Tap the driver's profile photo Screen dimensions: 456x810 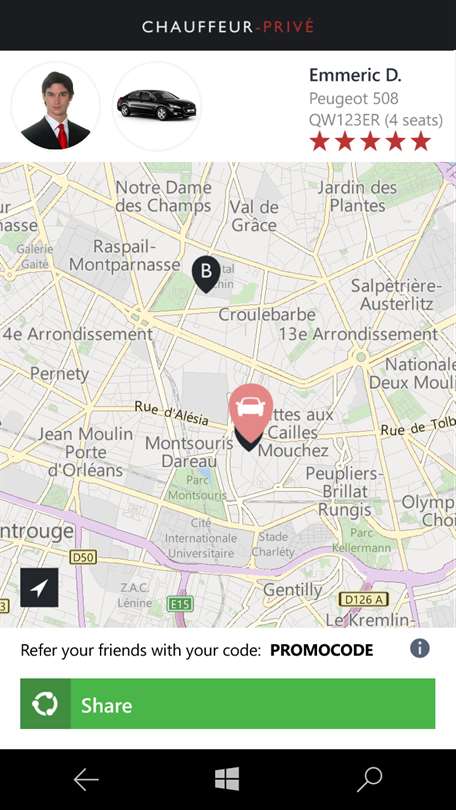pyautogui.click(x=56, y=106)
